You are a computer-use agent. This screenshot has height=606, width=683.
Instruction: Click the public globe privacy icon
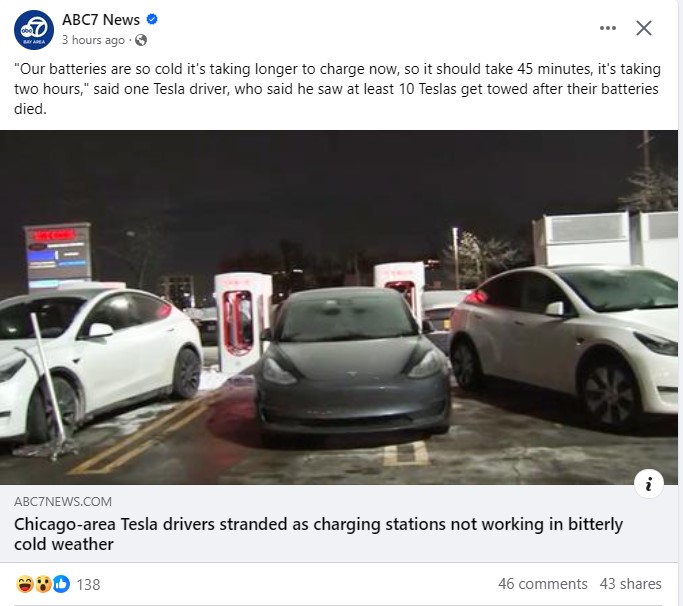pyautogui.click(x=141, y=40)
